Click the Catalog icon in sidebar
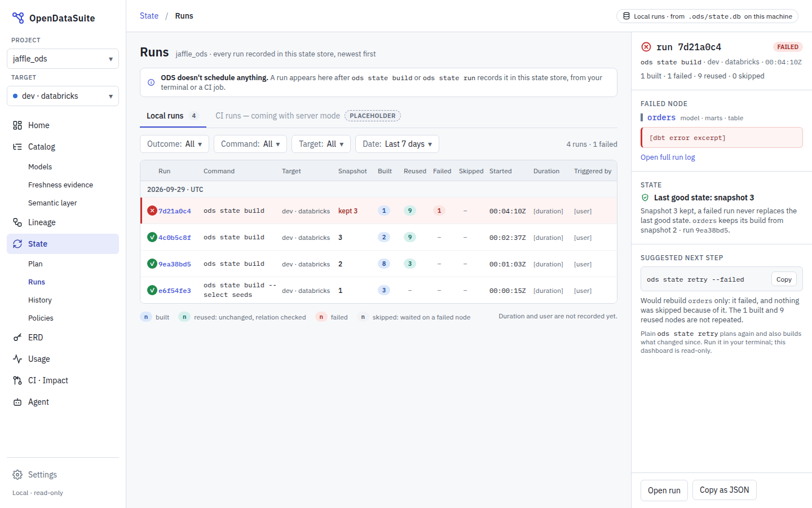 17,147
